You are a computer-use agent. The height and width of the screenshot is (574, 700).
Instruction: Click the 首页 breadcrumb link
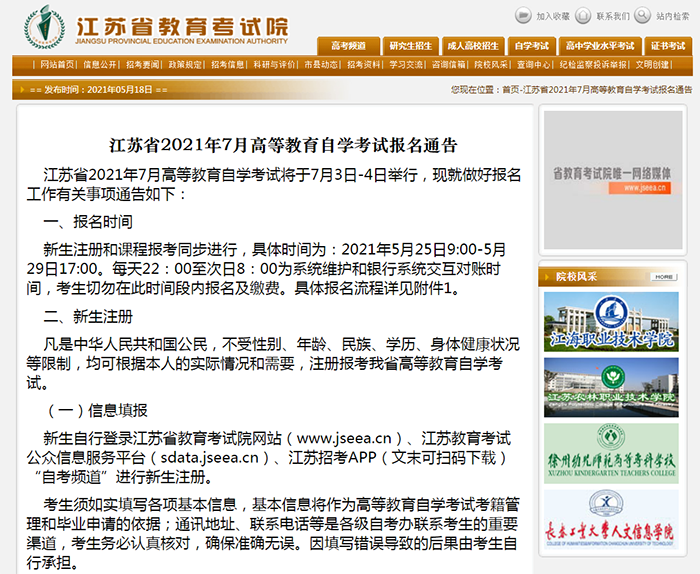(x=511, y=90)
